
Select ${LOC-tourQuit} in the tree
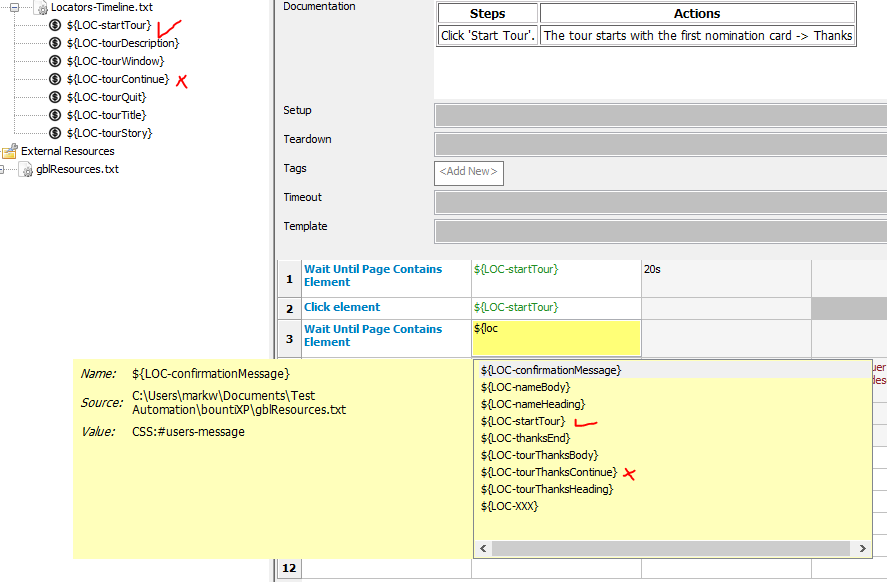(106, 97)
